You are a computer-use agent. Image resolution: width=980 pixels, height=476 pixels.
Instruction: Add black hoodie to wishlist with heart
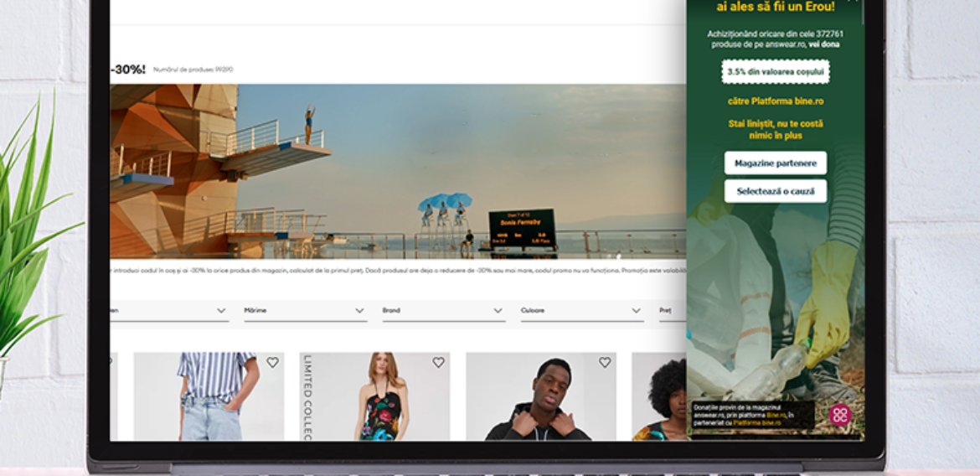605,362
